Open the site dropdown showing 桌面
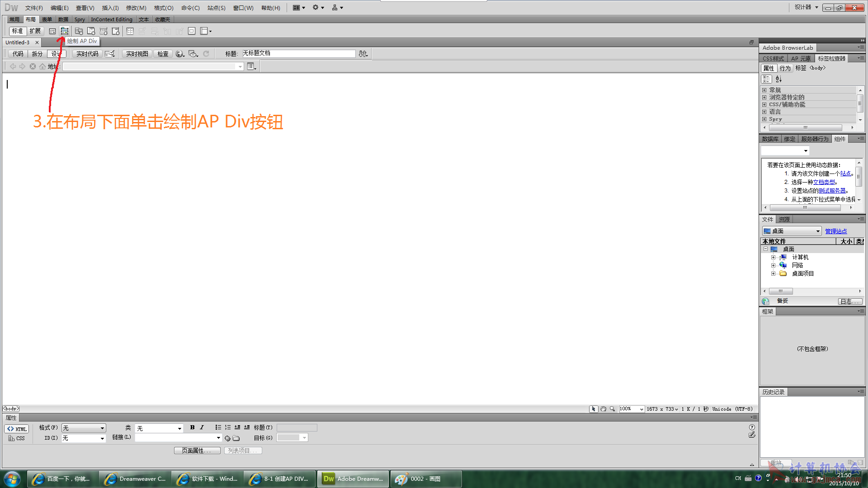Viewport: 868px width, 488px height. (791, 231)
